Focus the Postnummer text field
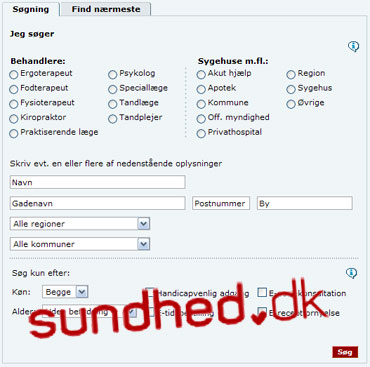370x367 pixels. click(x=221, y=203)
